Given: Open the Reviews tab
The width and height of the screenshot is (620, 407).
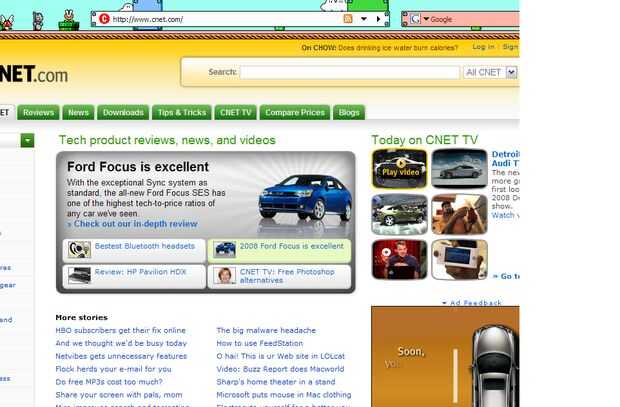Looking at the screenshot, I should click(38, 112).
